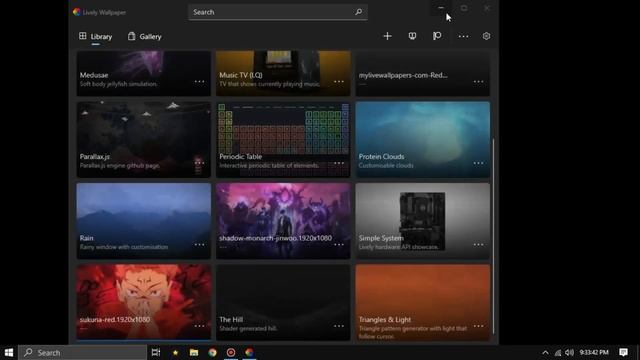Select the sukuna-red wallpaper thumbnail
640x360 pixels.
click(144, 302)
